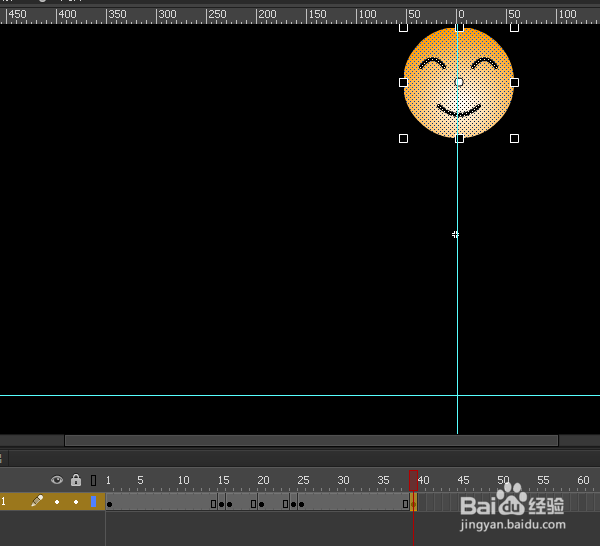The image size is (600, 546).
Task: Click the right-middle transform handle
Action: tap(514, 82)
